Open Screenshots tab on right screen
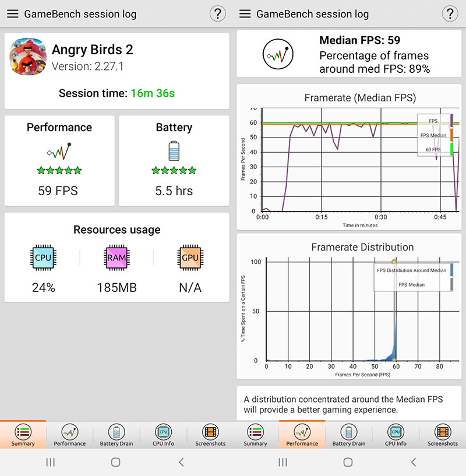Screen dimensions: 466x476 [x=443, y=435]
